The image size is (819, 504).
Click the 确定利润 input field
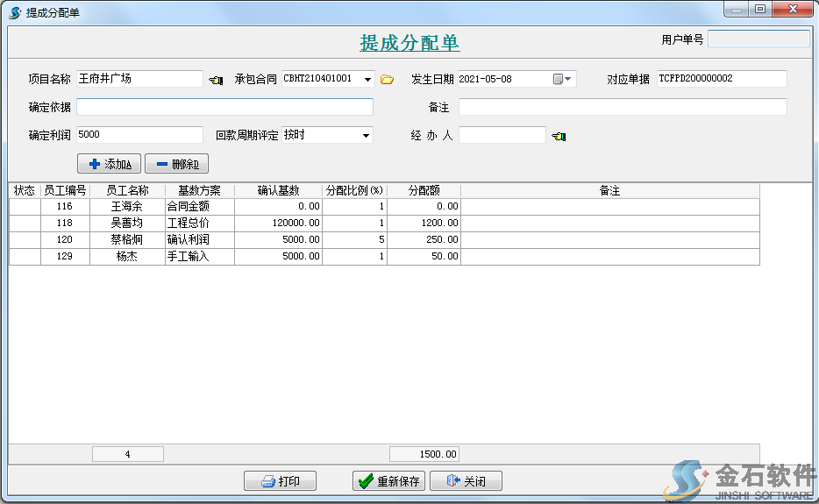coord(139,135)
